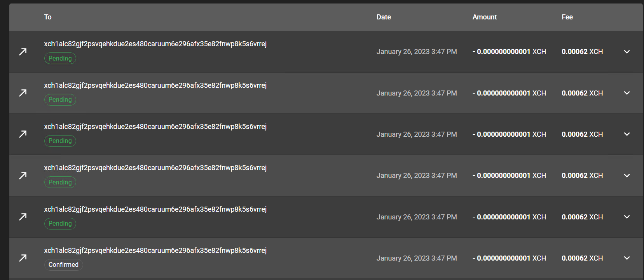Click the transaction arrow icon on the fourth row
This screenshot has height=280, width=644.
pos(23,175)
